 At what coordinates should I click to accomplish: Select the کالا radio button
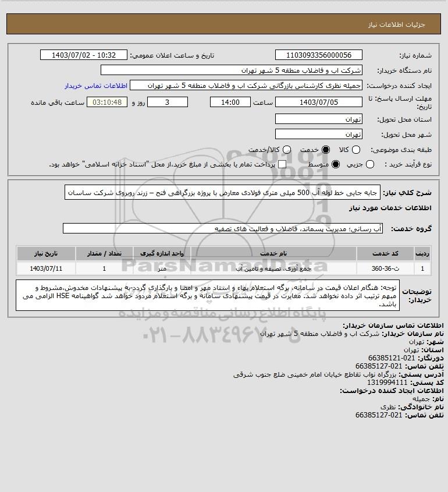tap(356, 150)
